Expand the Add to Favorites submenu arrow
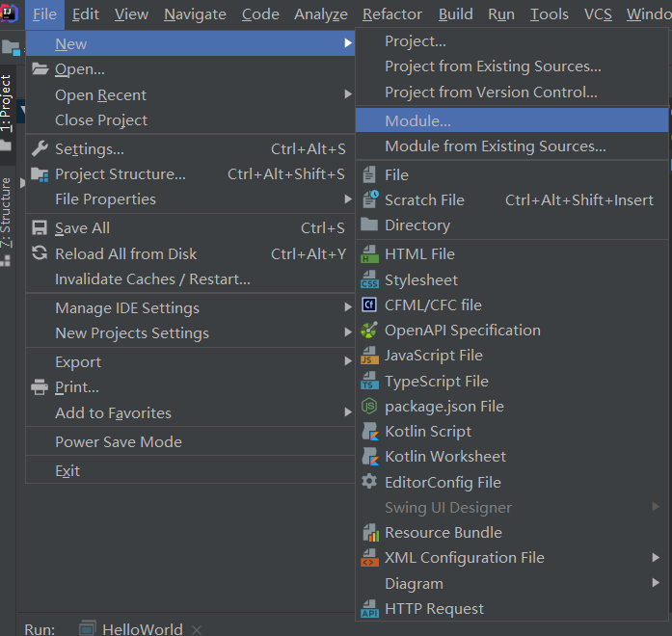 348,412
